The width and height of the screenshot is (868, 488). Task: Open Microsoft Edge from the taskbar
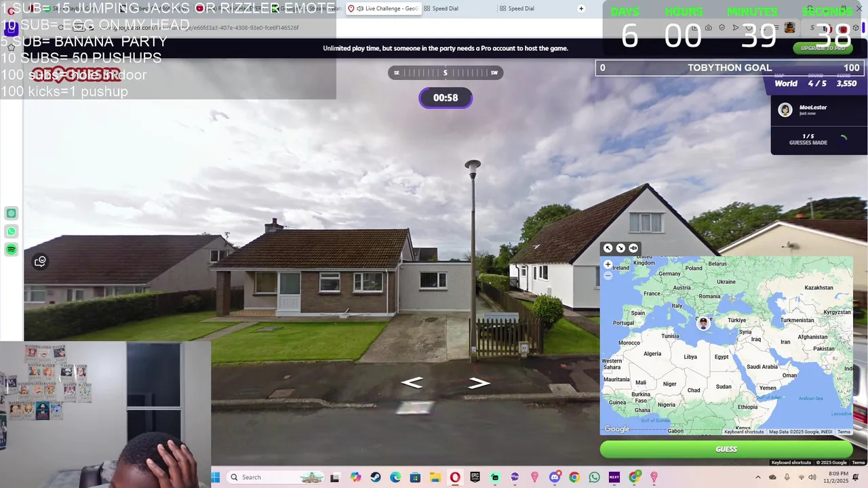click(x=395, y=477)
